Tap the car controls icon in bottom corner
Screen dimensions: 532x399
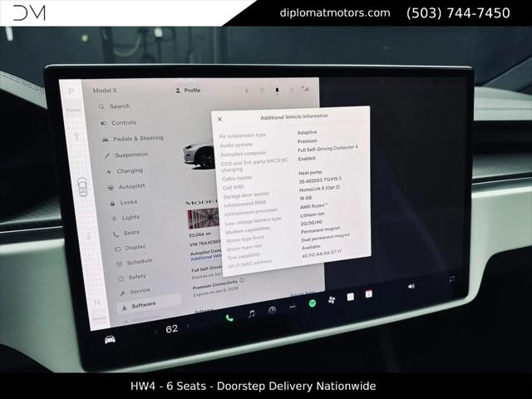[x=110, y=339]
